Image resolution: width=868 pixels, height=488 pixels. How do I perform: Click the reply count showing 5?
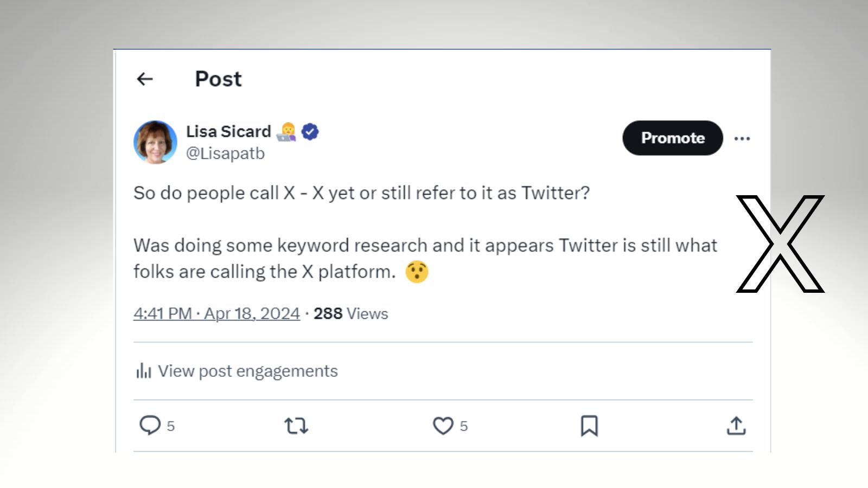[x=169, y=427]
